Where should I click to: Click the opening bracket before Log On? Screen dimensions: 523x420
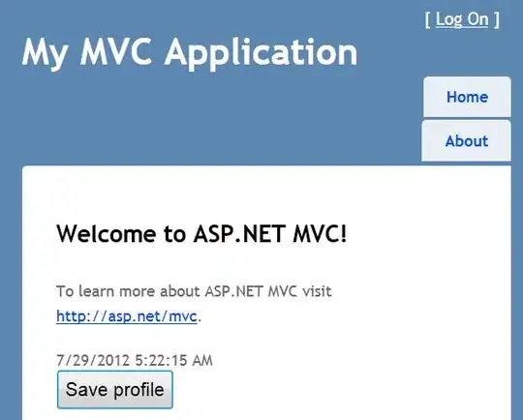[x=428, y=19]
